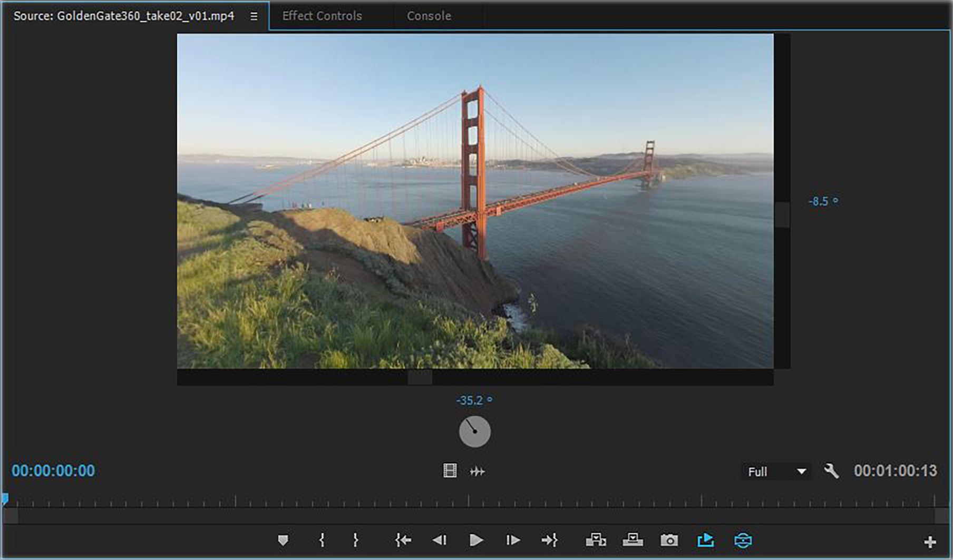This screenshot has width=953, height=560.
Task: Step back one frame
Action: 440,540
